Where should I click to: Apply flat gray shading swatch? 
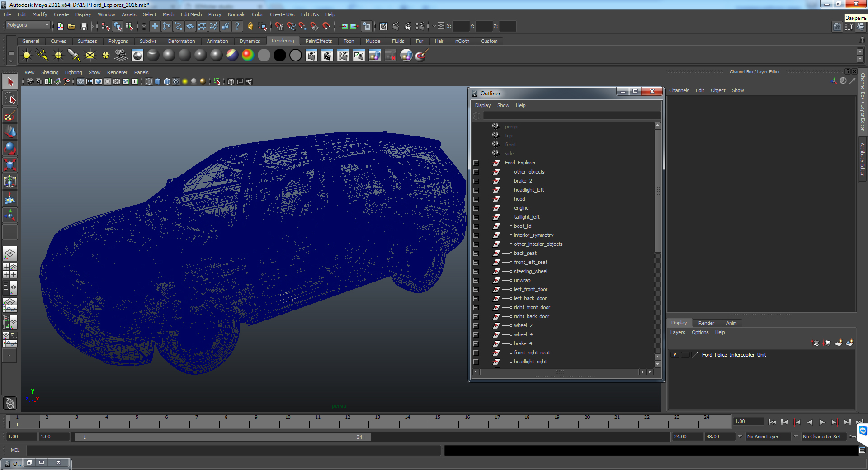(264, 55)
